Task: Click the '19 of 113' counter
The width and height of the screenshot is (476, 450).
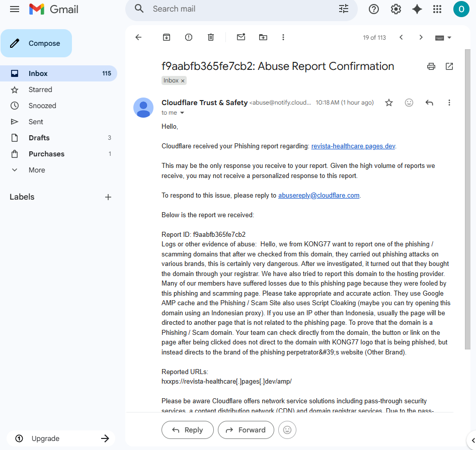Action: 374,38
